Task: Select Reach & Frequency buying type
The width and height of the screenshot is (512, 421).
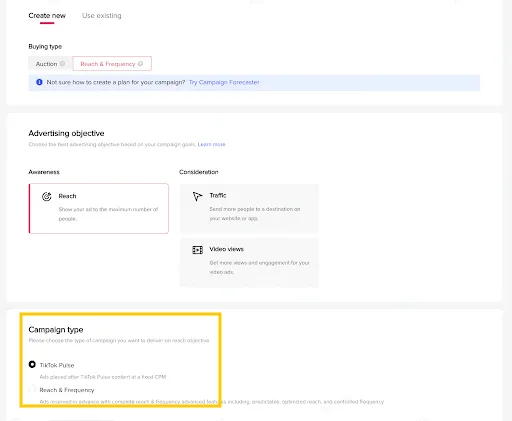Action: click(112, 64)
